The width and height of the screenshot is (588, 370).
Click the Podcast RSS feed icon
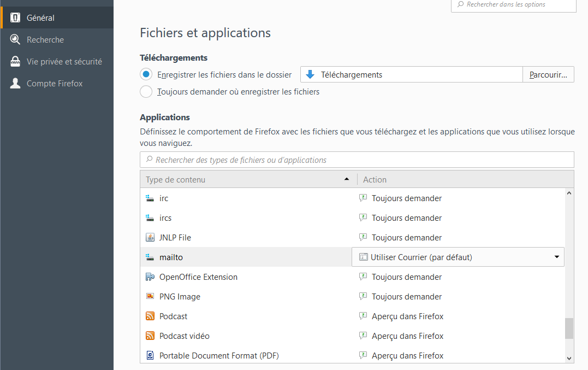150,316
